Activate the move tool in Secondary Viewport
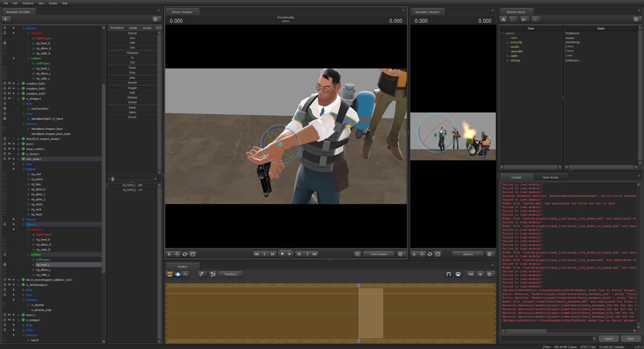Screen dimensions: 644x349 pos(422,254)
